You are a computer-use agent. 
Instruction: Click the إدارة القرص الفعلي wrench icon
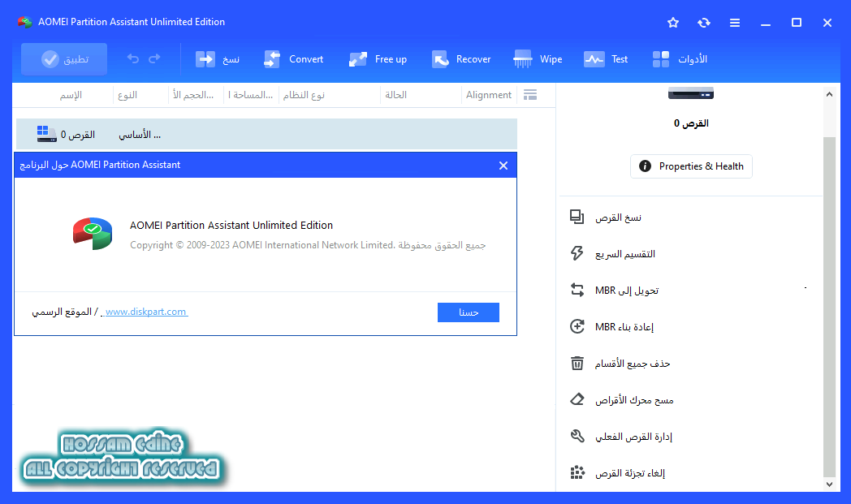(577, 436)
